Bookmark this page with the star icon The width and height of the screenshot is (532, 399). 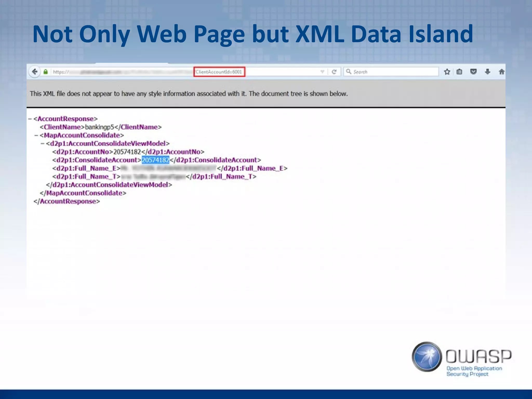447,72
